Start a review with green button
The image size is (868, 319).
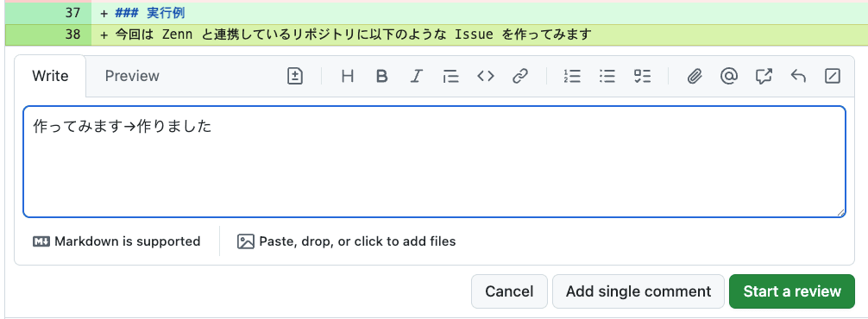792,291
